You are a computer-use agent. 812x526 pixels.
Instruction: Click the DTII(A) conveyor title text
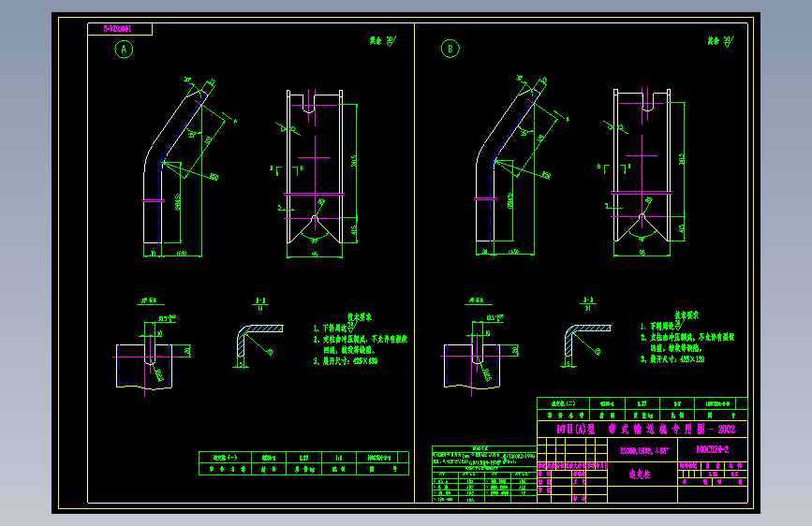coord(646,430)
